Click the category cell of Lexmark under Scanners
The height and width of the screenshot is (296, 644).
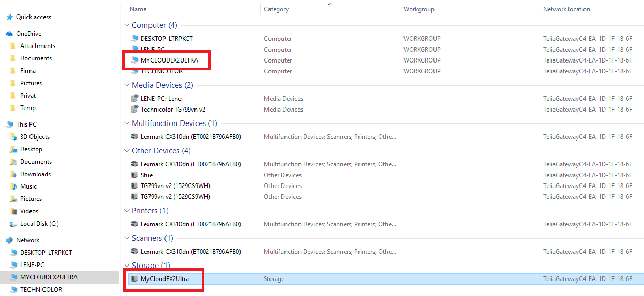(330, 252)
